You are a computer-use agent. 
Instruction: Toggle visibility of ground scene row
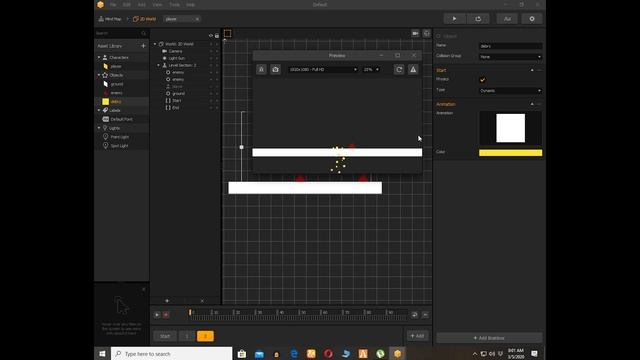[x=211, y=93]
